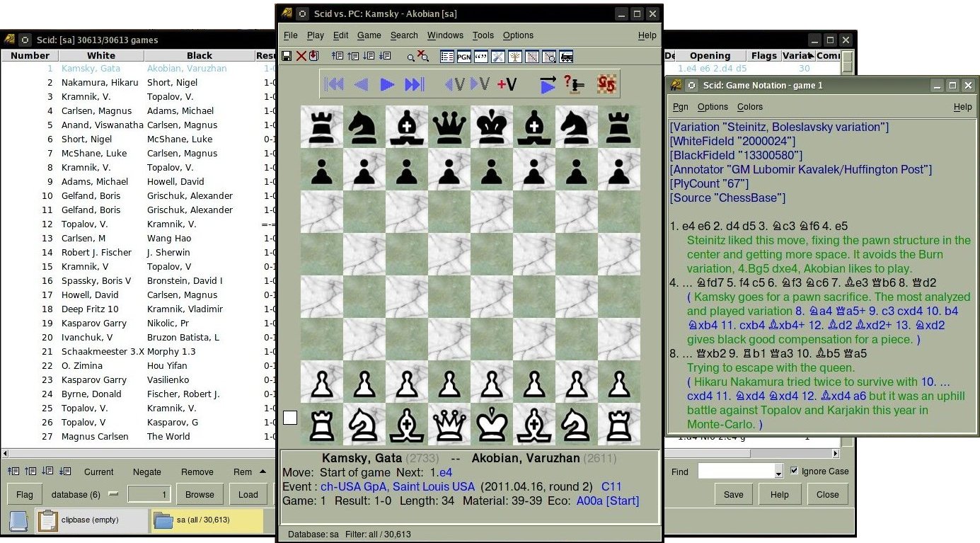Sort by the Opening column header
Viewport: 980px width, 543px height.
(x=710, y=56)
